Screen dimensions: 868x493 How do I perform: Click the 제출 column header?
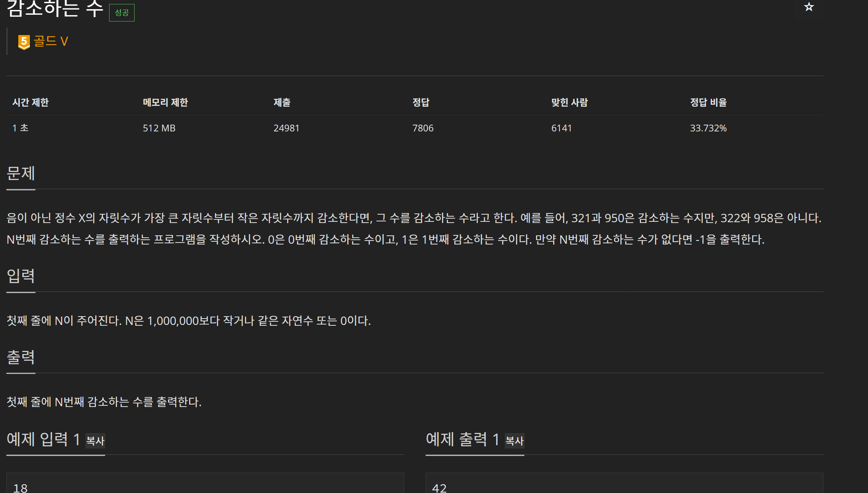pyautogui.click(x=282, y=102)
